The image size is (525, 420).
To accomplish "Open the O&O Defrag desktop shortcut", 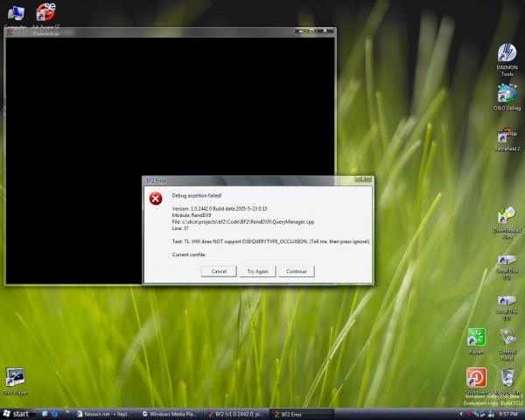I will (507, 97).
